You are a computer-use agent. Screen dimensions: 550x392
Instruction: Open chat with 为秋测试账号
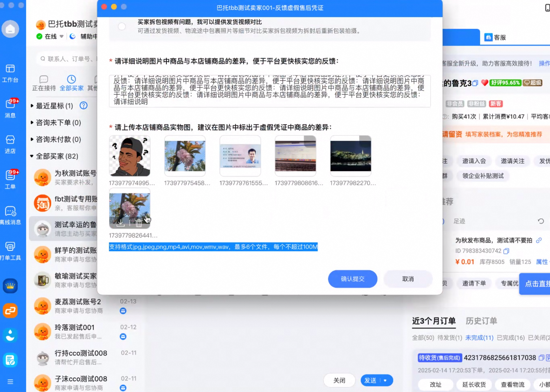(x=63, y=177)
